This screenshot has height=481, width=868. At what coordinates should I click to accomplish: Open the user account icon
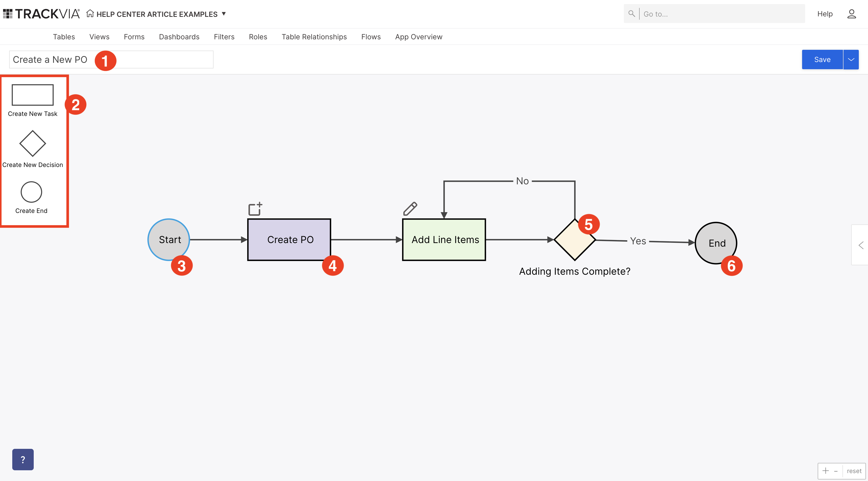pyautogui.click(x=851, y=14)
